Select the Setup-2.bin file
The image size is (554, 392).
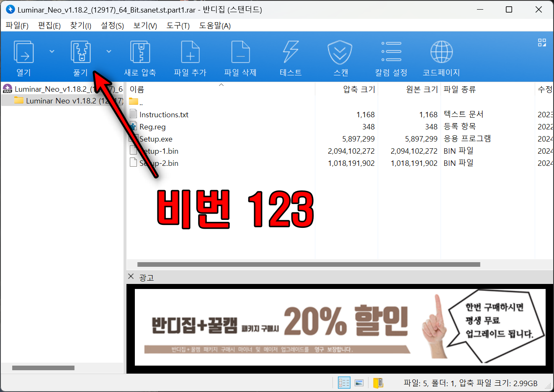(159, 163)
